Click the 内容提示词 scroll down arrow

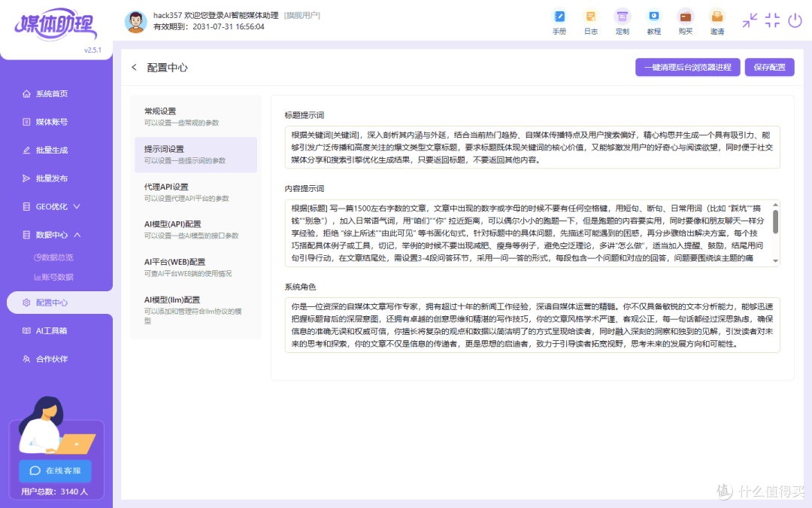[x=775, y=261]
